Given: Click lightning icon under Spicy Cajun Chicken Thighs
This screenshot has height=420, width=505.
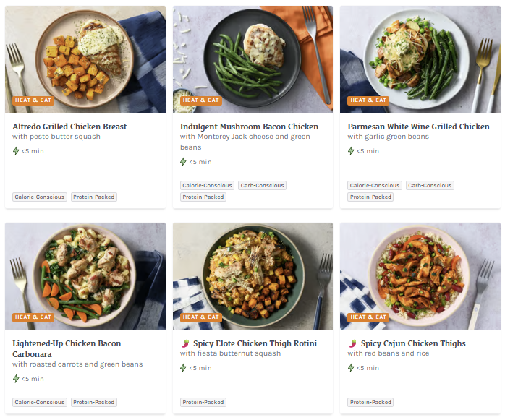Looking at the screenshot, I should pyautogui.click(x=351, y=368).
